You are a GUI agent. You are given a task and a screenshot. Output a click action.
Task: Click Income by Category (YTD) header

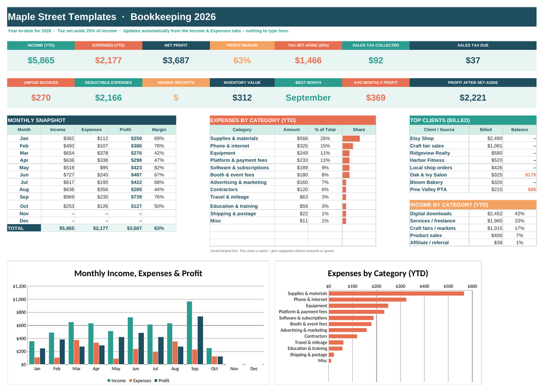coord(473,204)
